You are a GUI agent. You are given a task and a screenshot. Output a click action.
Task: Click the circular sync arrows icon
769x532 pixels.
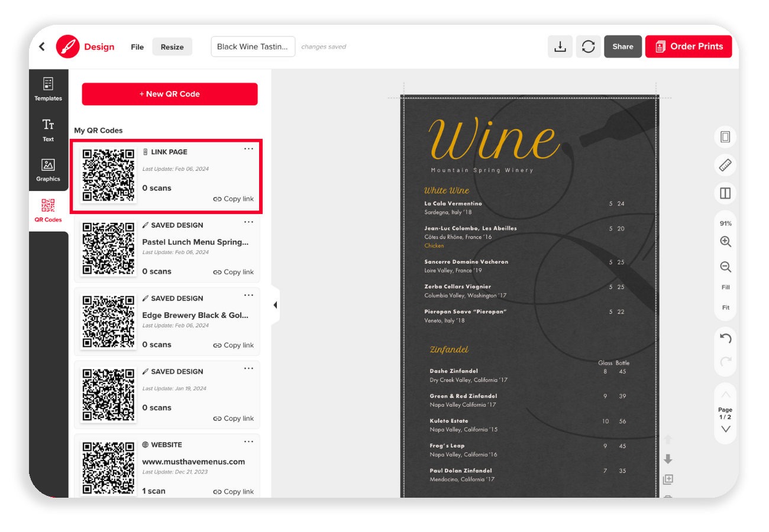pyautogui.click(x=588, y=47)
